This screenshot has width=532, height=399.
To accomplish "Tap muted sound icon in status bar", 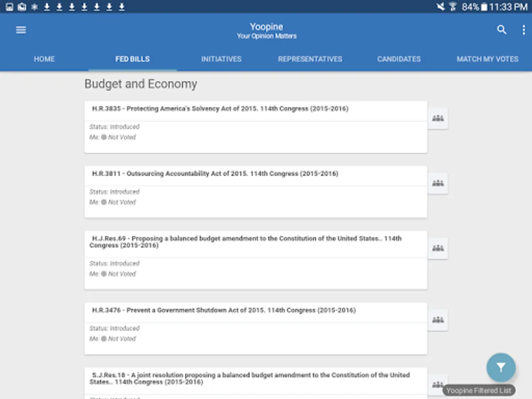I will click(x=440, y=7).
